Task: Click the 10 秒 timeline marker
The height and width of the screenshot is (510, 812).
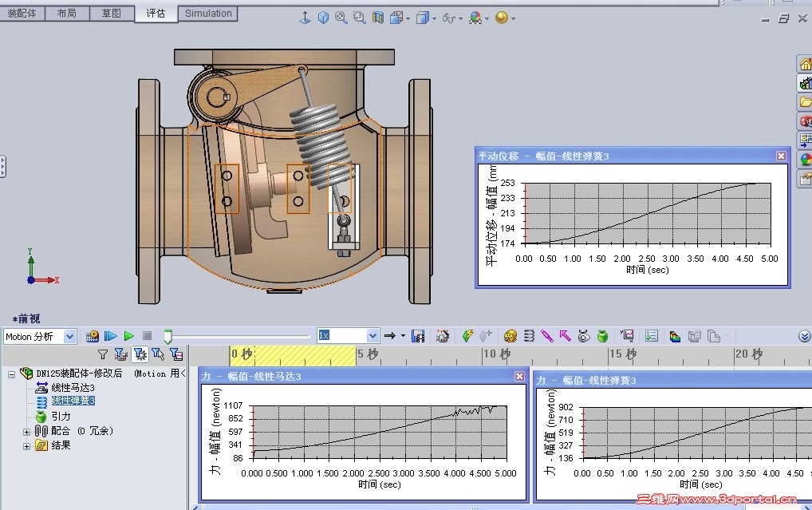Action: 496,354
